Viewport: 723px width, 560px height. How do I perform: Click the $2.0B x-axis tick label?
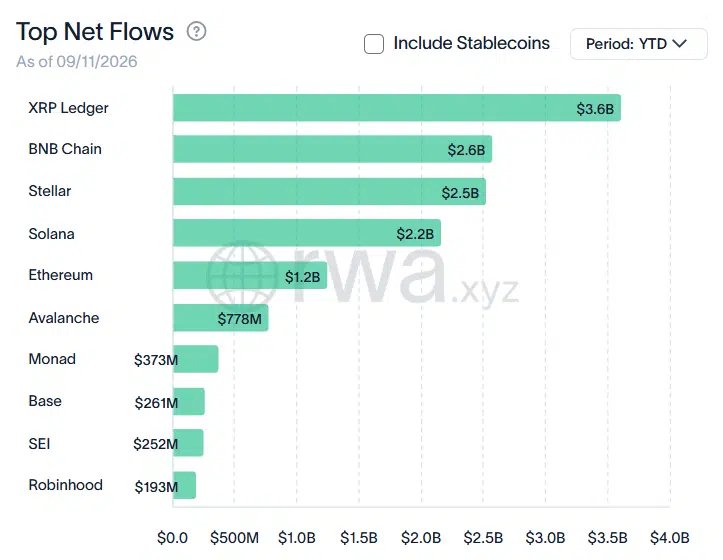[421, 537]
